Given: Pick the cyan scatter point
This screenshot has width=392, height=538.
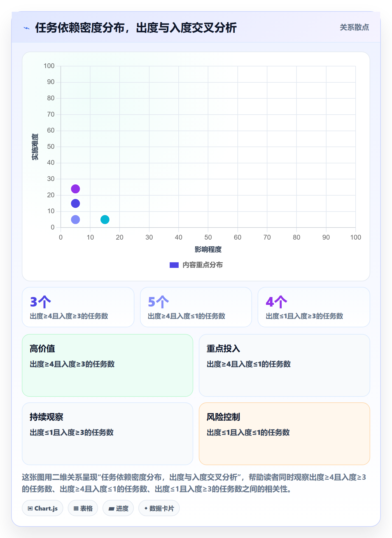Looking at the screenshot, I should 105,219.
